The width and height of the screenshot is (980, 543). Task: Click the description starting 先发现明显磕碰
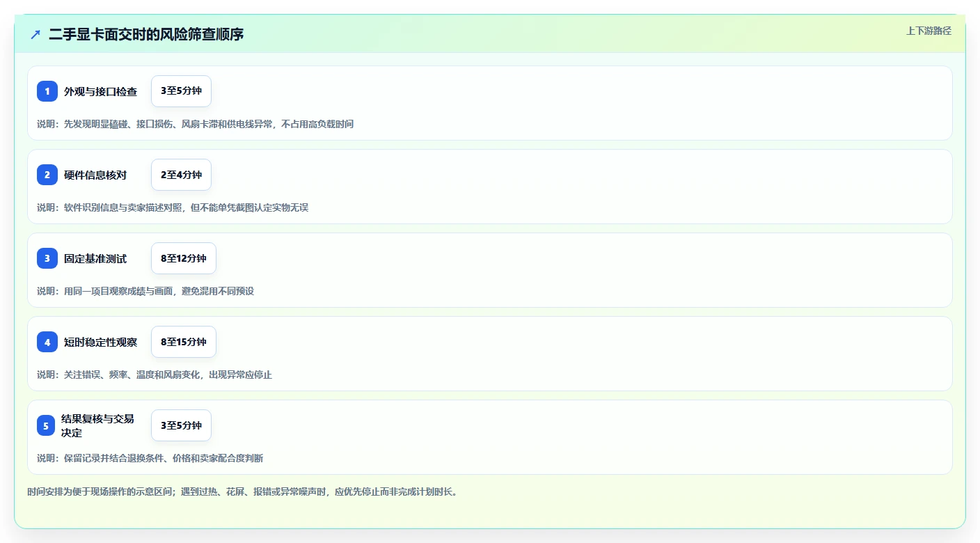(195, 124)
